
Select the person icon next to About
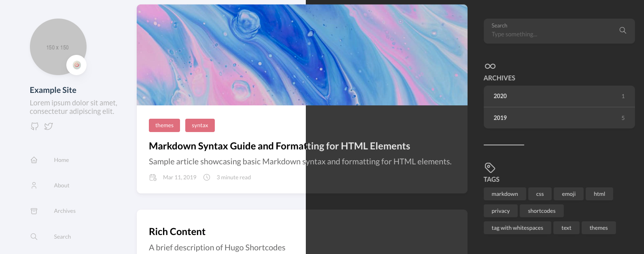[34, 185]
